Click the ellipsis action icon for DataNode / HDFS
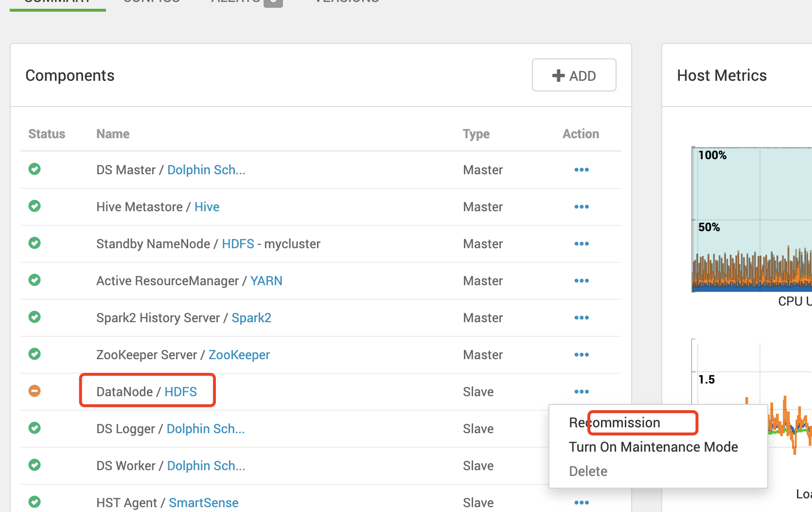The image size is (812, 512). coord(582,391)
